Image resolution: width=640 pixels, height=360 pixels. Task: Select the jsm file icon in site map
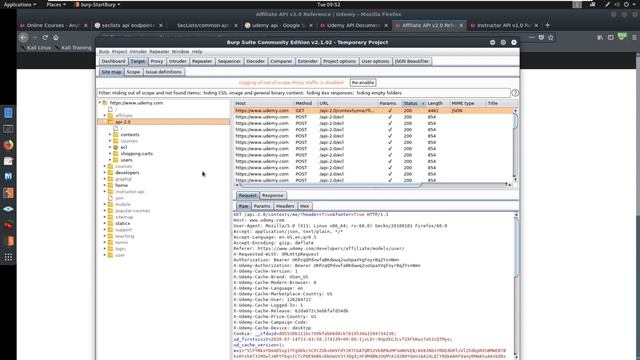110,198
